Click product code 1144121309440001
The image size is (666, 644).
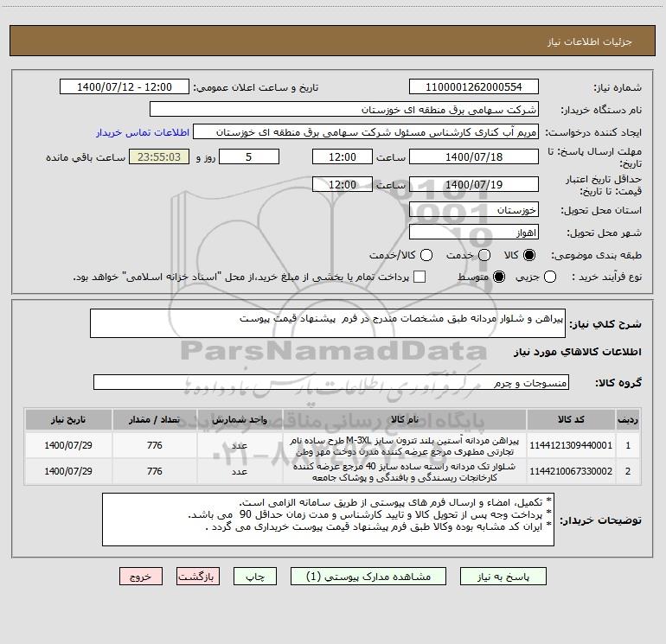(571, 445)
